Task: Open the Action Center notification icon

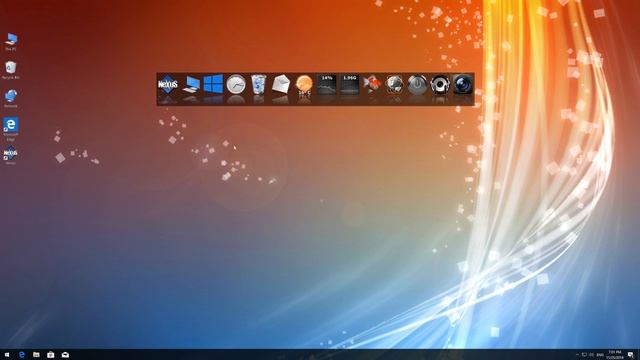Action: click(631, 355)
